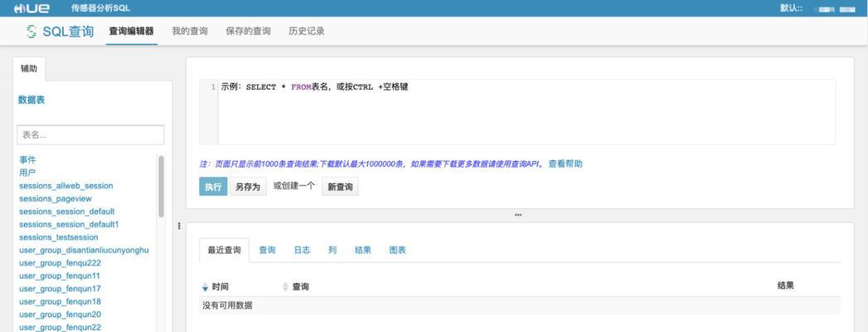Click line number 1 in editor gutter
Image resolution: width=868 pixels, height=332 pixels.
coord(213,87)
